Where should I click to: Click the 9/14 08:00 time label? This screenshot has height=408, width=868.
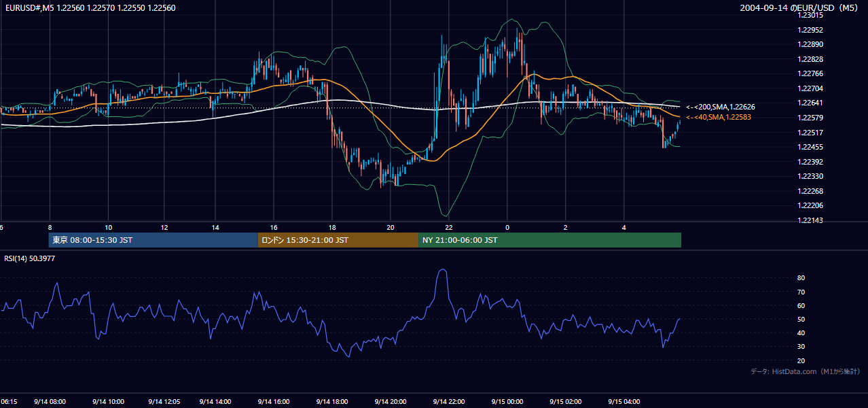(x=50, y=402)
